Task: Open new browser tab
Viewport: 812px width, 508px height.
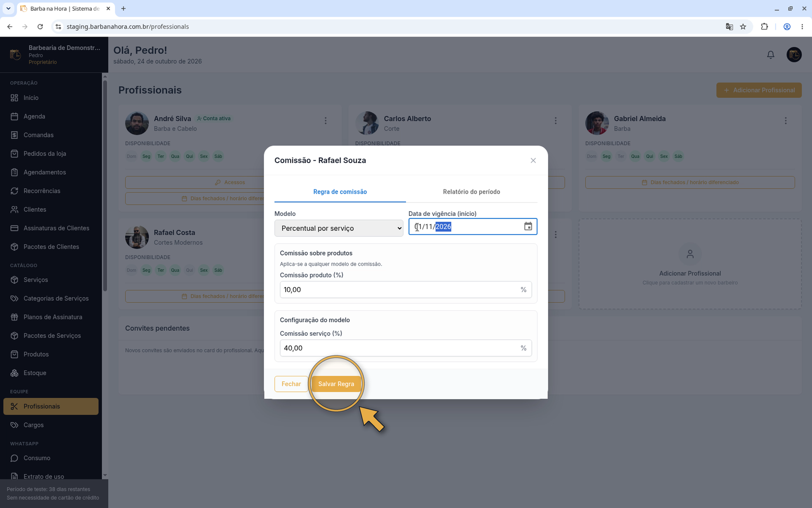Action: point(123,9)
